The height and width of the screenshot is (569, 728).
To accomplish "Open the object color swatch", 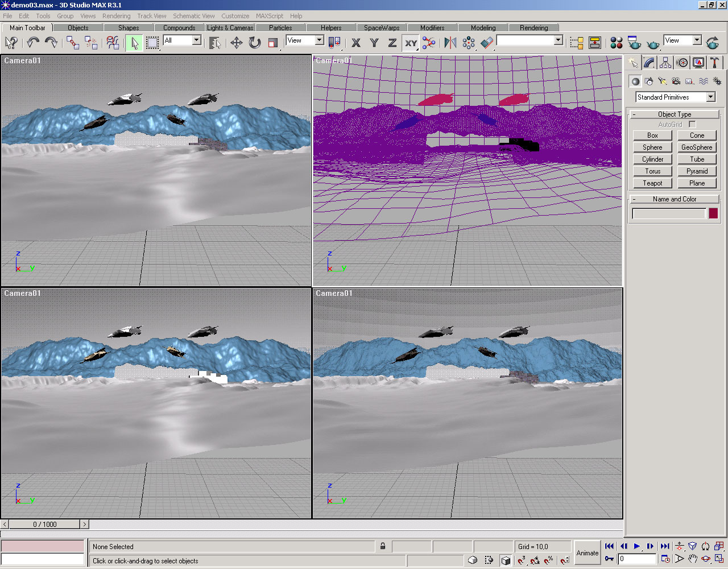I will 713,213.
